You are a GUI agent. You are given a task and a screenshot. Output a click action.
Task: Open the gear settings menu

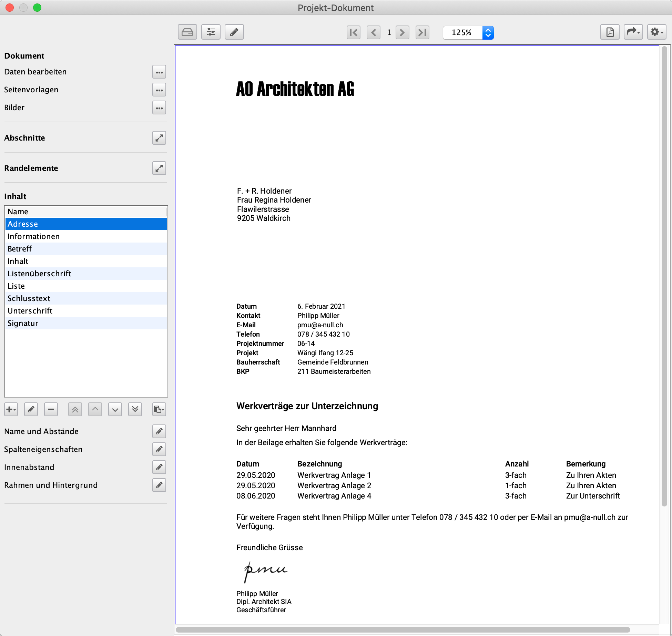pyautogui.click(x=657, y=32)
